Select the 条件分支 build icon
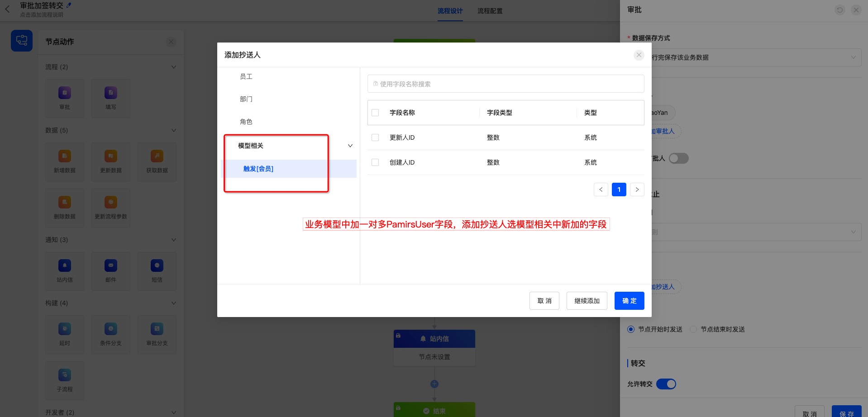This screenshot has height=417, width=868. [111, 329]
